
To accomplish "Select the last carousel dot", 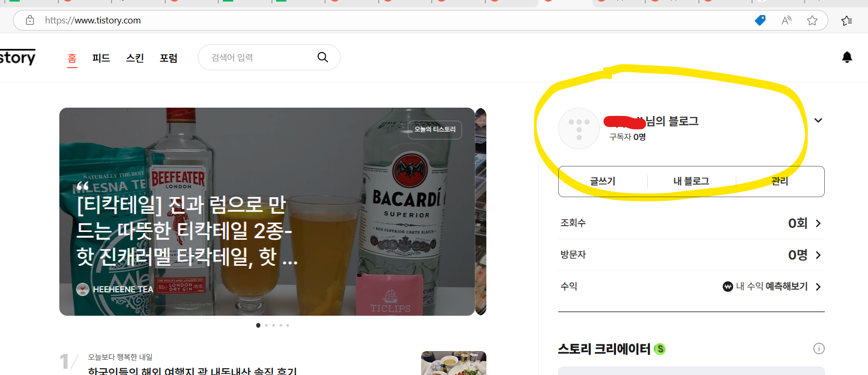I will (287, 325).
